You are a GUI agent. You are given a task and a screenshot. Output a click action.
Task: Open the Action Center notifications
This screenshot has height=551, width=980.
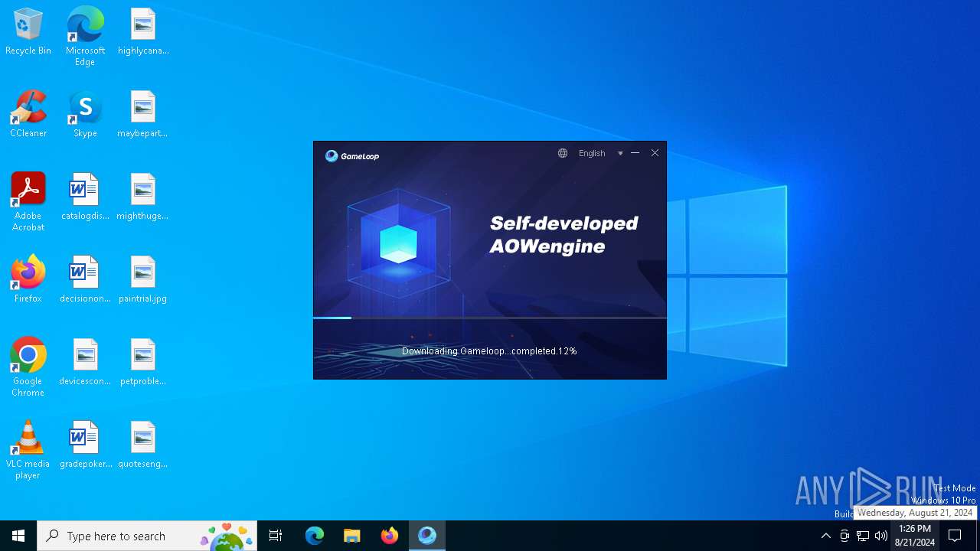[955, 536]
